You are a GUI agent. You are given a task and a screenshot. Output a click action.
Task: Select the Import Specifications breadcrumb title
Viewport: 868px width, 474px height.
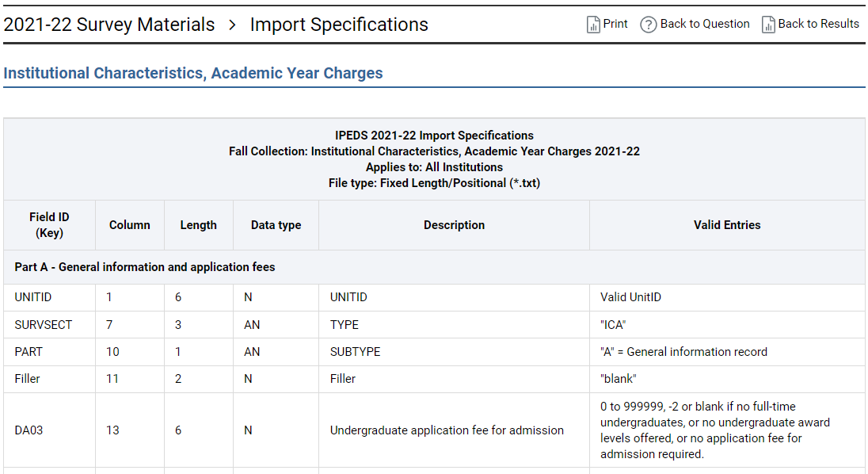339,25
